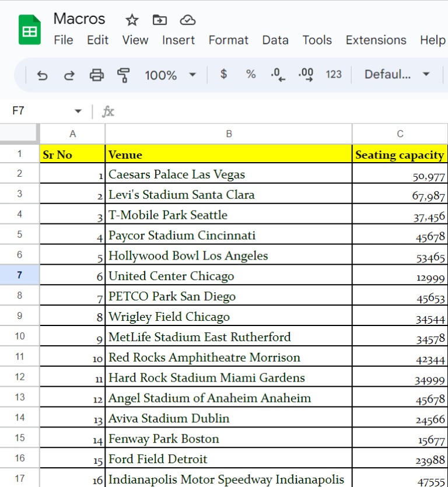Decrease decimal places
Image resolution: width=448 pixels, height=487 pixels.
(x=278, y=75)
